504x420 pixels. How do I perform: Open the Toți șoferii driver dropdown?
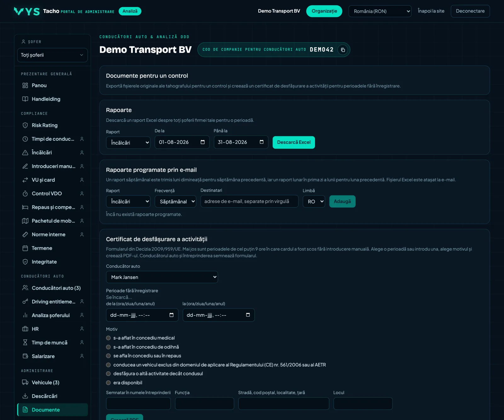click(52, 55)
